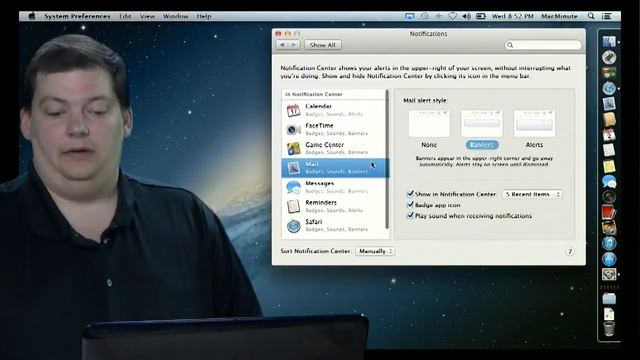Toggle Play sound when receiving notifications

click(410, 216)
